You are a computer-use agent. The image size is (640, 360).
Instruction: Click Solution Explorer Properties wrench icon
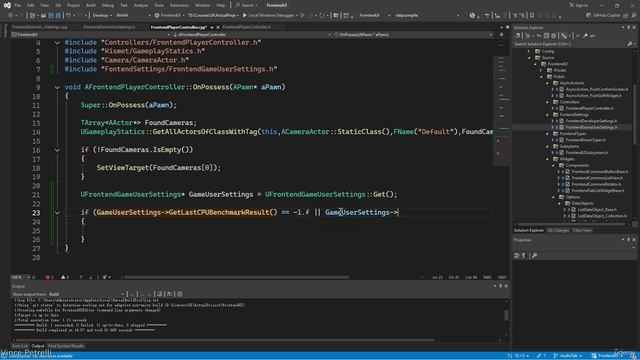coord(585,36)
